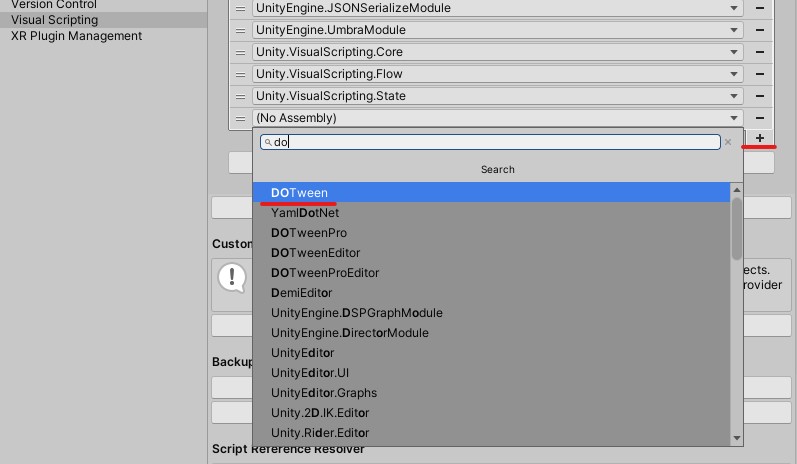Open Version Control settings category

[x=103, y=5]
